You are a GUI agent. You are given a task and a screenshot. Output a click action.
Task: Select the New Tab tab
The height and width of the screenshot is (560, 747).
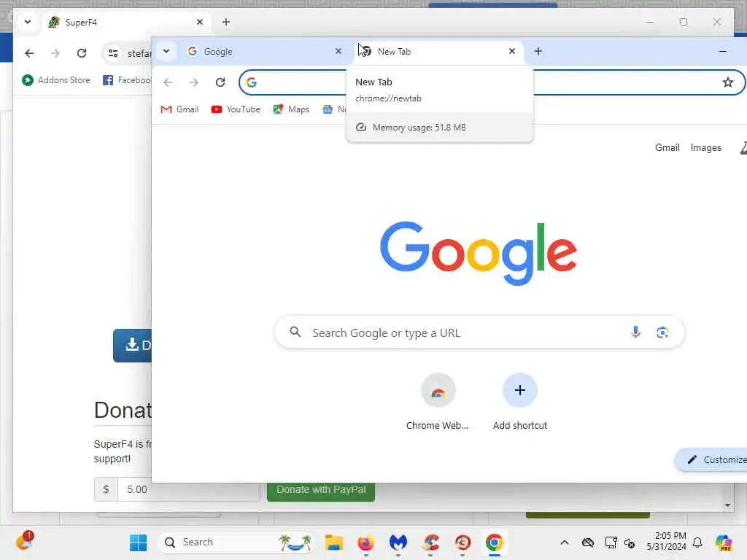point(438,52)
